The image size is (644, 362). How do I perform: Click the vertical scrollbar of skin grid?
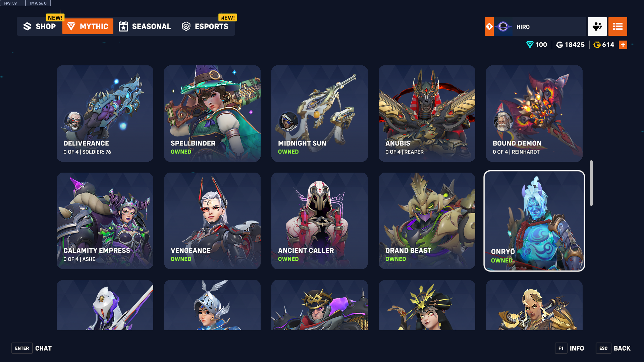pos(591,183)
